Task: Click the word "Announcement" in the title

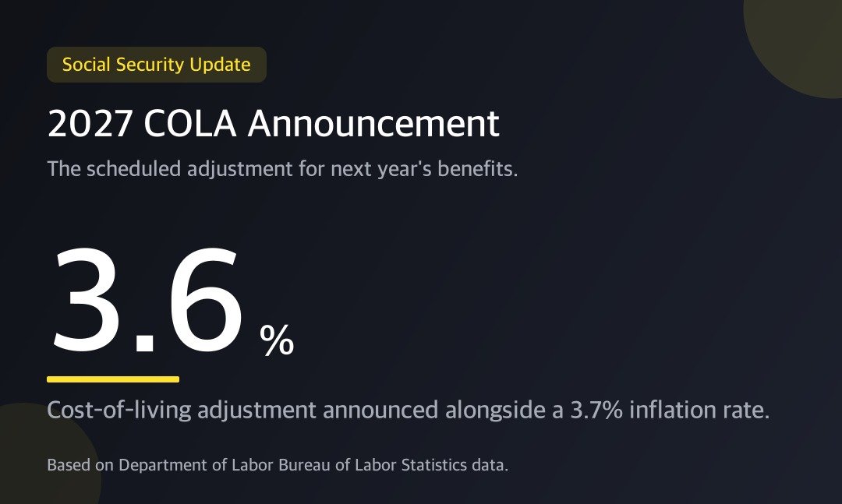Action: [x=373, y=123]
